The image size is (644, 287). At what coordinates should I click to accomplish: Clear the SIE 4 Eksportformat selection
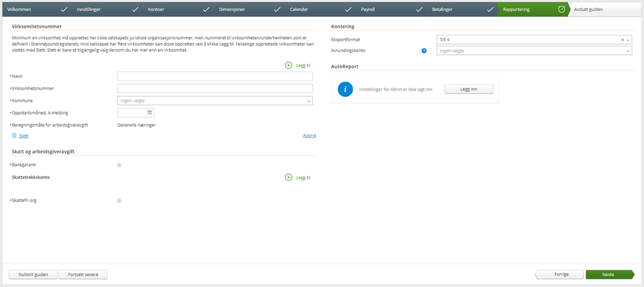coord(622,39)
